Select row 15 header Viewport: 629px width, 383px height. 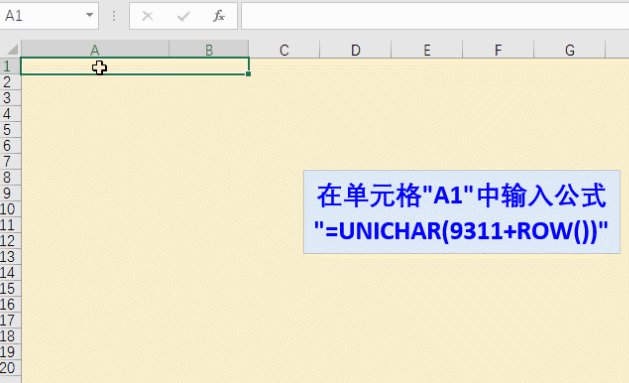point(10,289)
